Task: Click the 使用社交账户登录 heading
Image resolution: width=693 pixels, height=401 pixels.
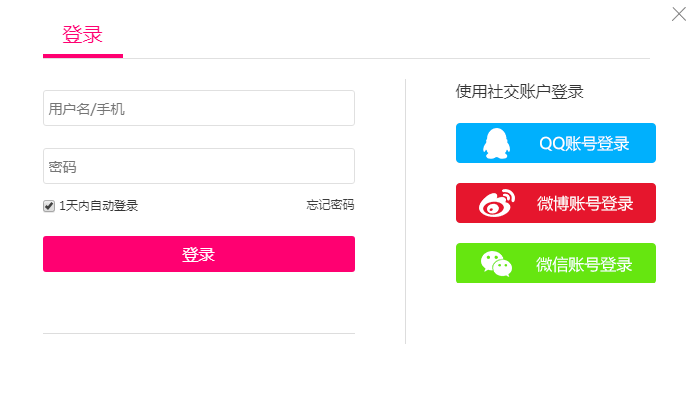Action: 519,92
